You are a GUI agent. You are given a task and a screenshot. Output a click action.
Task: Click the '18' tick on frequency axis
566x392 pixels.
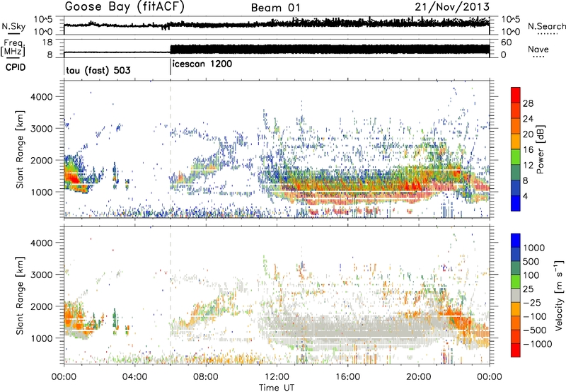pyautogui.click(x=47, y=42)
